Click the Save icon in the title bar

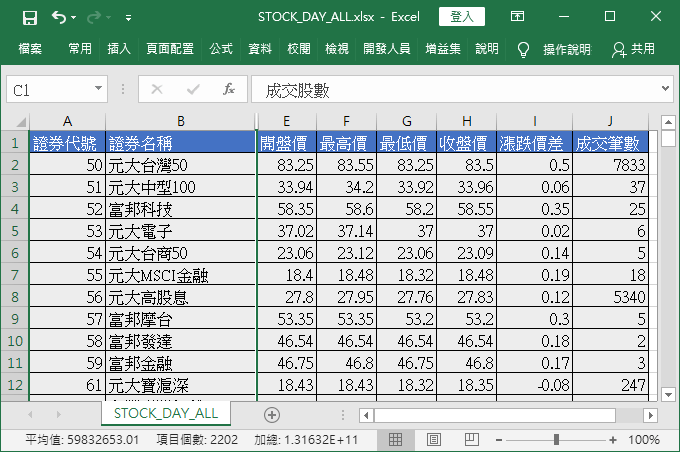[29, 17]
